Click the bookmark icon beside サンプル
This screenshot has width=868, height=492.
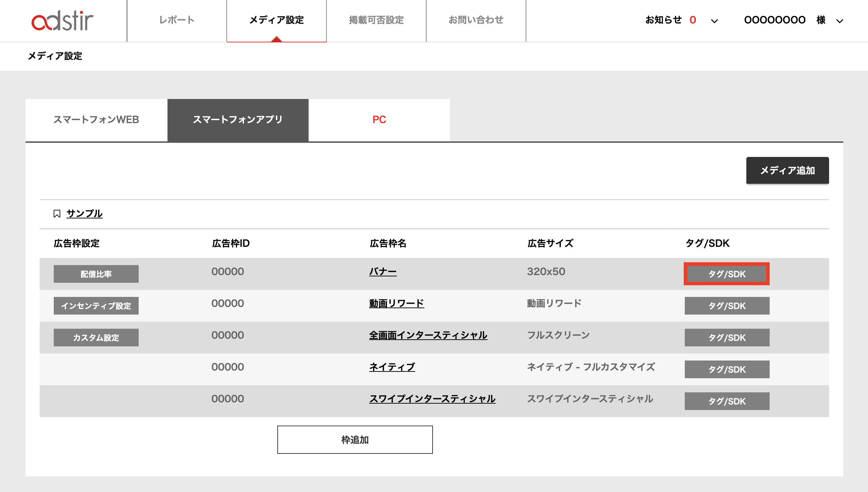click(x=57, y=214)
